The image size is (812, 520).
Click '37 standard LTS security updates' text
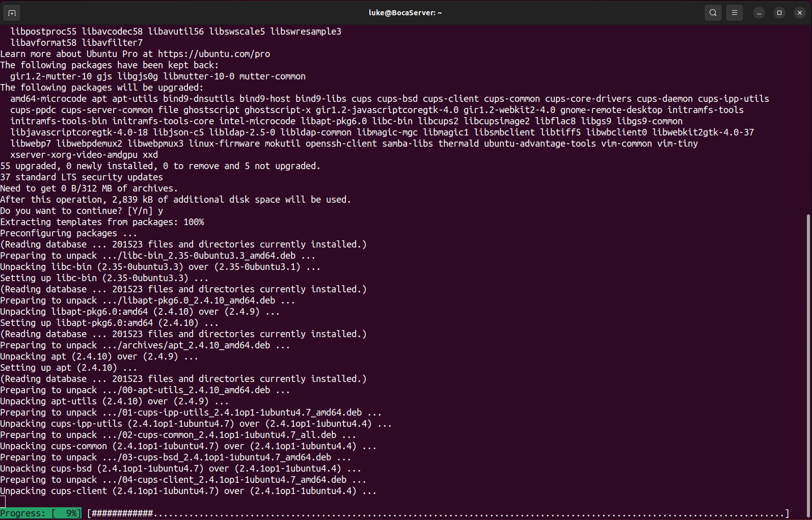[82, 177]
